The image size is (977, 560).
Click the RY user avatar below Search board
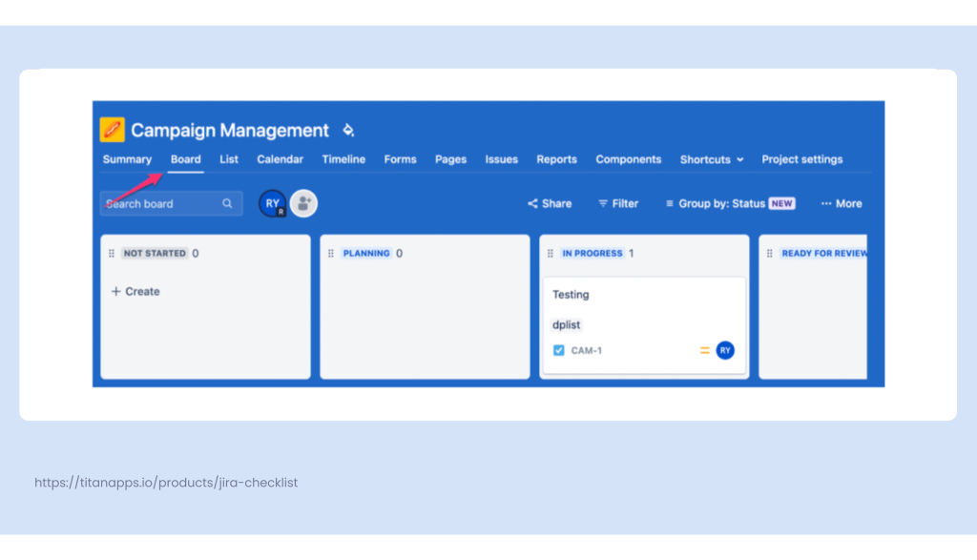[x=272, y=203]
